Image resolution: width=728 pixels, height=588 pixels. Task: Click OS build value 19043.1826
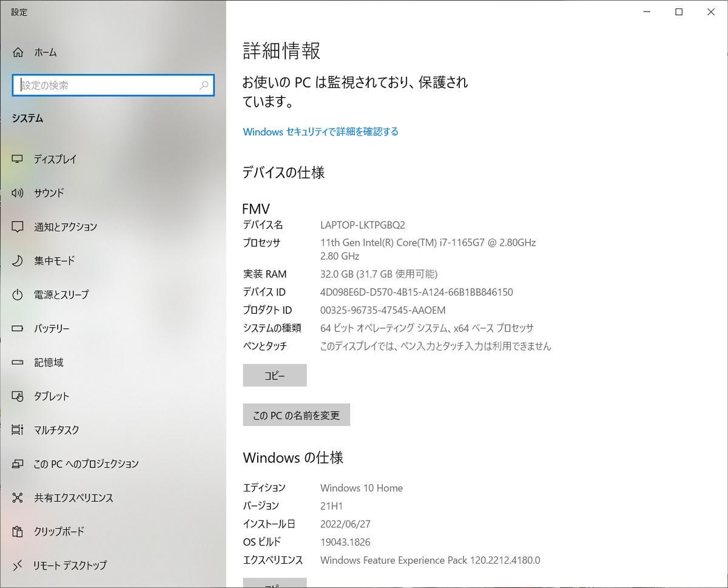tap(345, 542)
